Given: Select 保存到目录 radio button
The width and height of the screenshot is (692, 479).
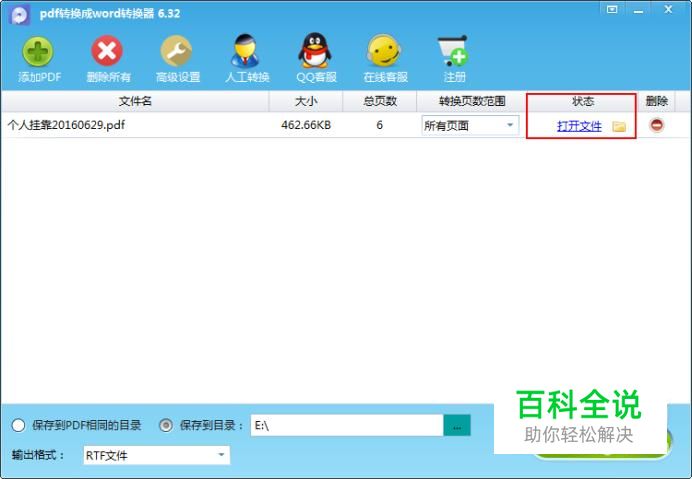Looking at the screenshot, I should tap(165, 425).
